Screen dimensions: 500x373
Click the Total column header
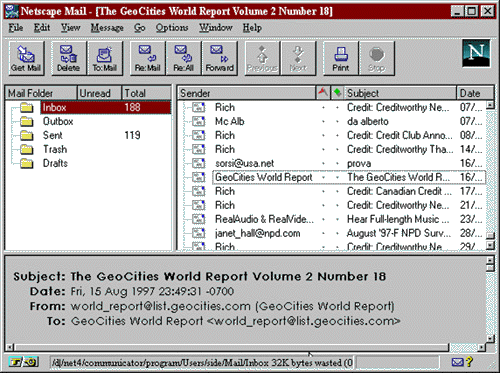[146, 93]
